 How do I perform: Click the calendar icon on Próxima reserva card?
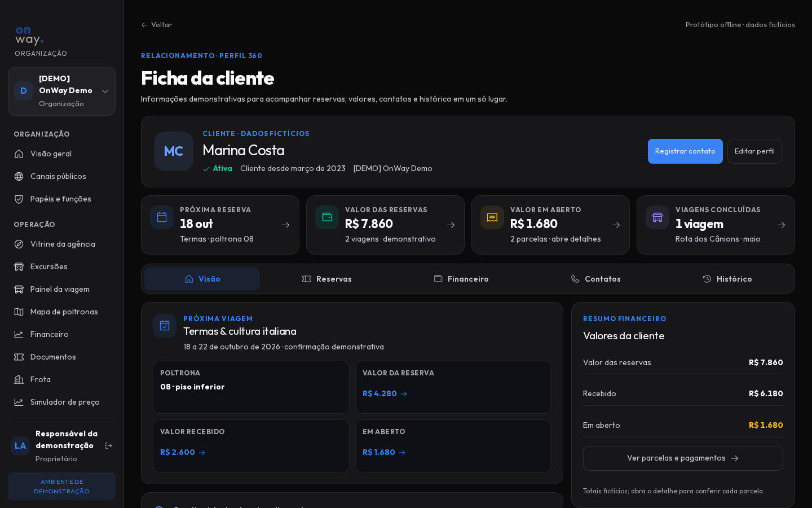click(162, 217)
